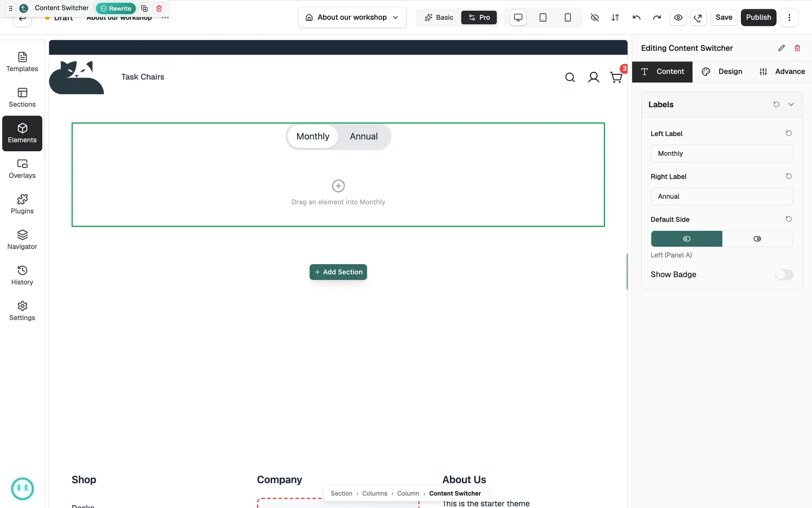Collapse the Labels section chevron

[791, 104]
